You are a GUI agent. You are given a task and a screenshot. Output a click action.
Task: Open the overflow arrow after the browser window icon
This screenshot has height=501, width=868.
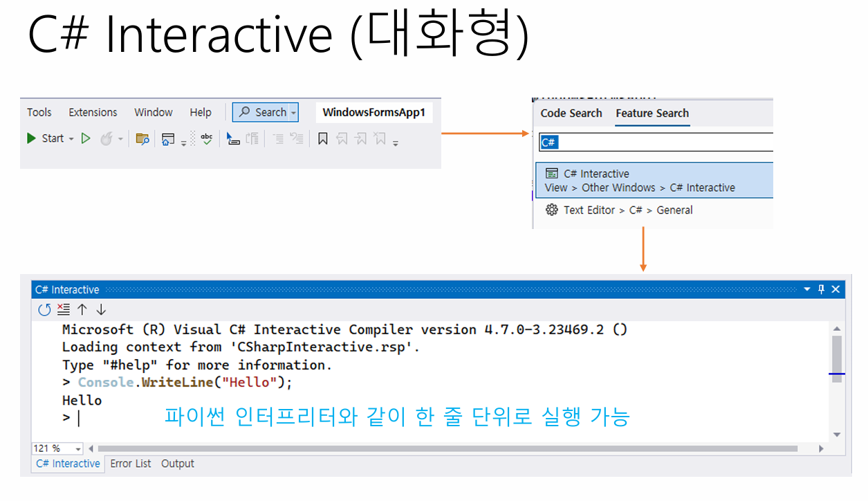click(183, 143)
